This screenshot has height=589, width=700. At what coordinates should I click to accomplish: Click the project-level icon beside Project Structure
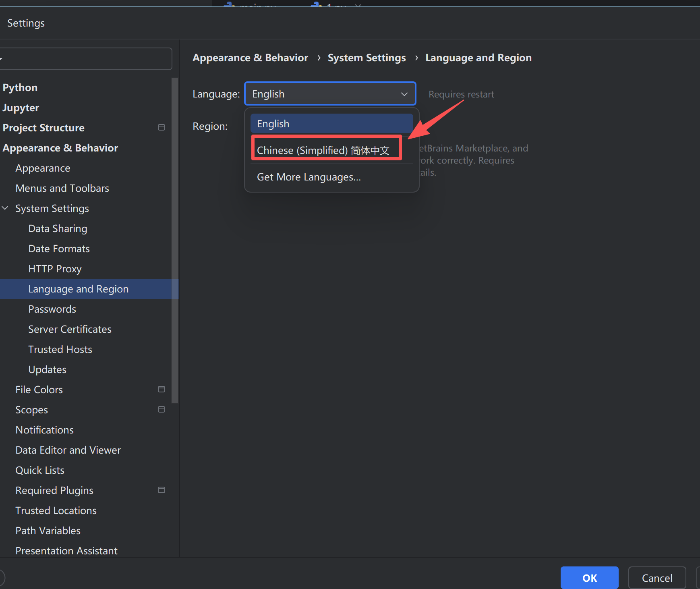coord(162,128)
